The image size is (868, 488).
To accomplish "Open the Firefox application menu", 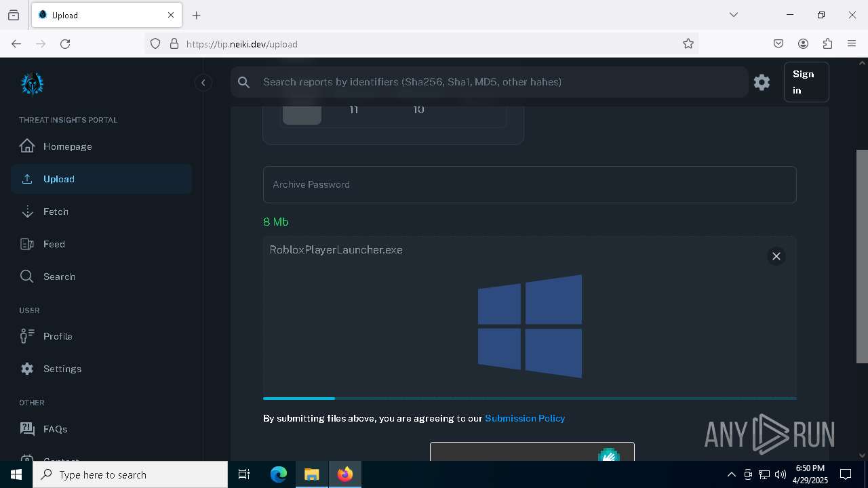I will (852, 43).
